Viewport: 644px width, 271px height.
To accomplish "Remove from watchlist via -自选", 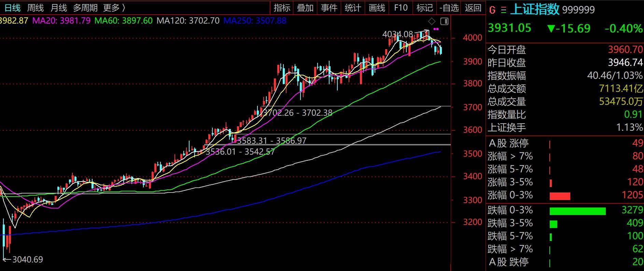I will (x=449, y=8).
